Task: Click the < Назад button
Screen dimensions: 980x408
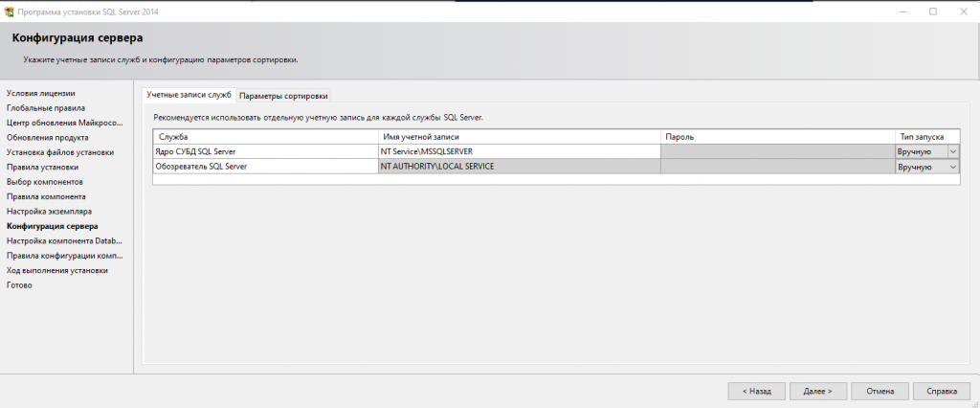Action: click(756, 391)
